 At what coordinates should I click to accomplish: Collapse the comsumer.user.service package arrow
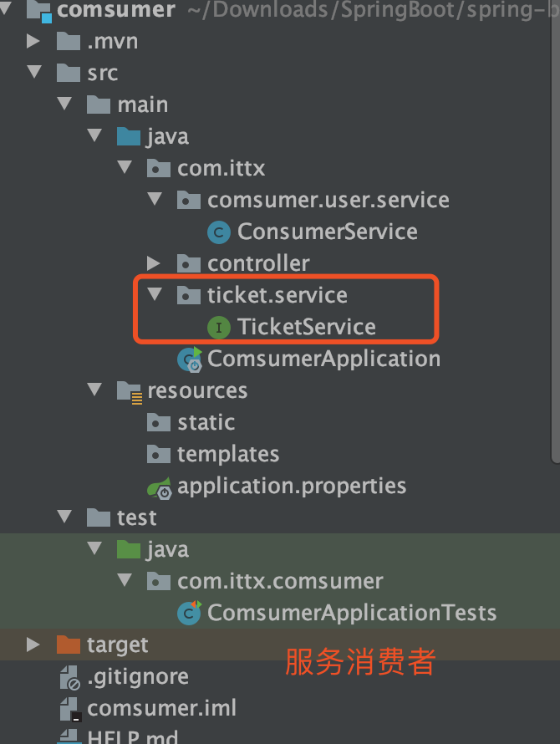(x=155, y=199)
